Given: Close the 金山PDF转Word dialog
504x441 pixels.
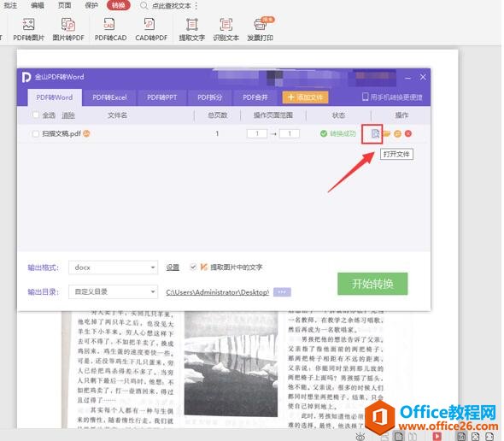Looking at the screenshot, I should [423, 77].
